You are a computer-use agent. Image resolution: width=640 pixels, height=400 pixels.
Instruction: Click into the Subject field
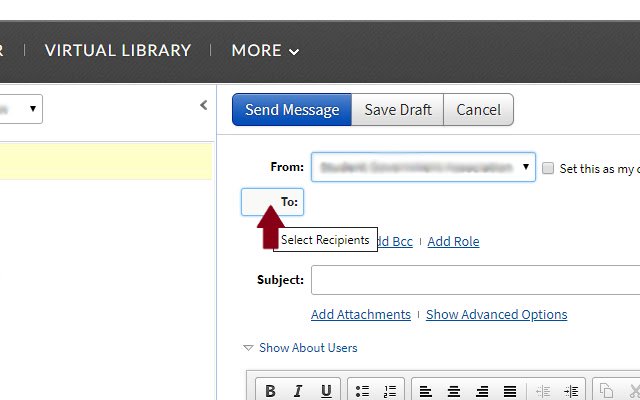point(476,280)
